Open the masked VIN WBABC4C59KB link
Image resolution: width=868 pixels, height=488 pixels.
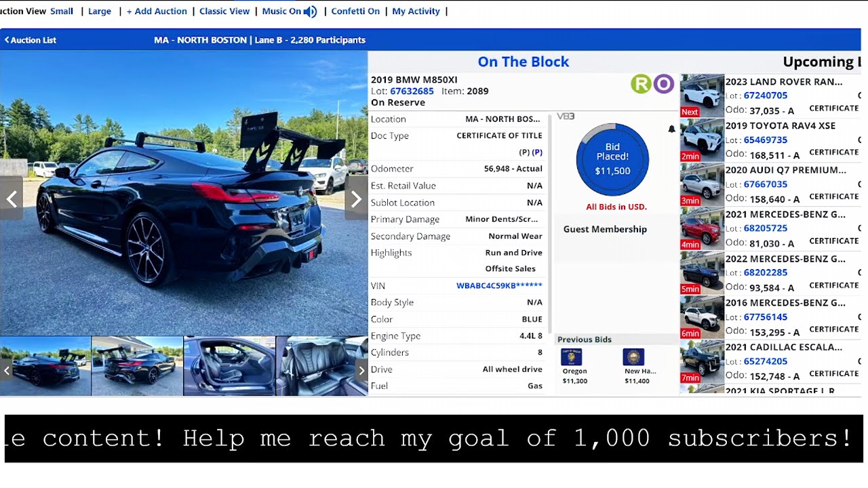click(499, 286)
